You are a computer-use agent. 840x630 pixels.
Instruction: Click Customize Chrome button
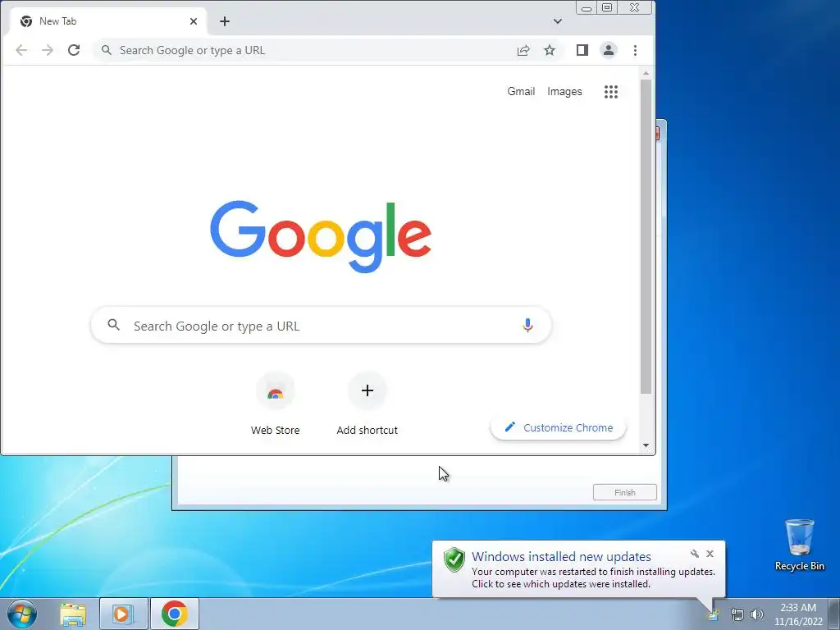558,427
